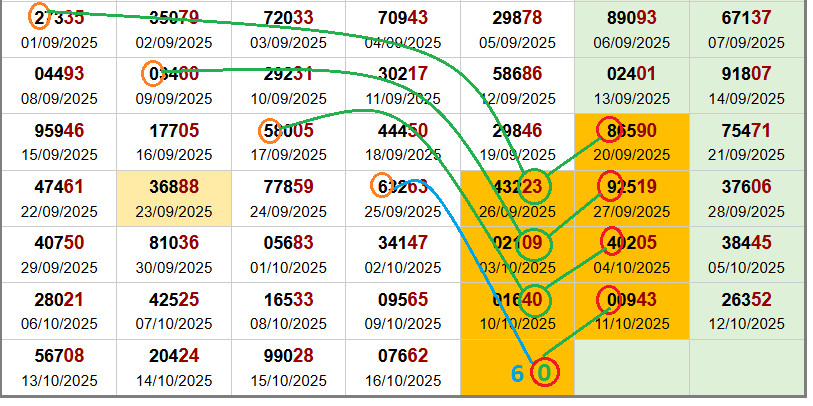
Task: Select the green circled 23 in 43223
Action: 534,186
